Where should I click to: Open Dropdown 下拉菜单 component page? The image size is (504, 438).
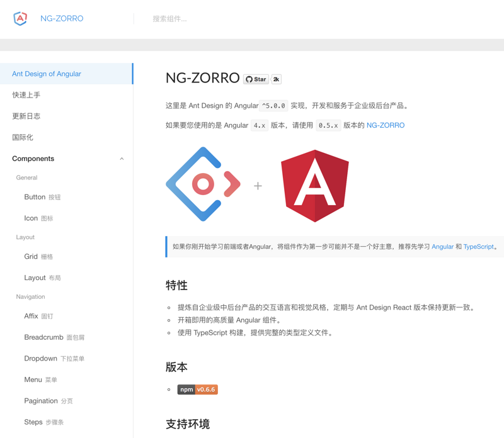coord(66,358)
